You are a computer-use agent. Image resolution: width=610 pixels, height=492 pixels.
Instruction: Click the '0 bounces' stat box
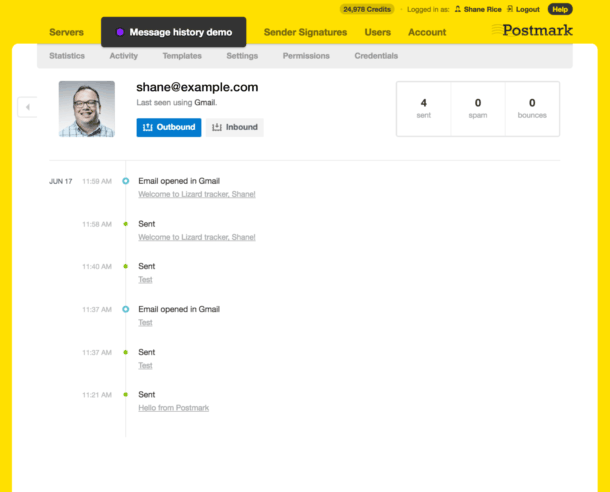532,109
